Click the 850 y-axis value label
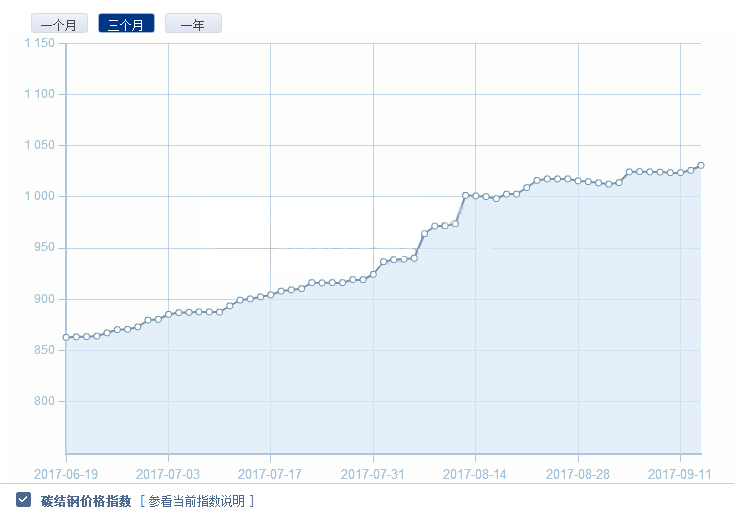 click(x=44, y=350)
